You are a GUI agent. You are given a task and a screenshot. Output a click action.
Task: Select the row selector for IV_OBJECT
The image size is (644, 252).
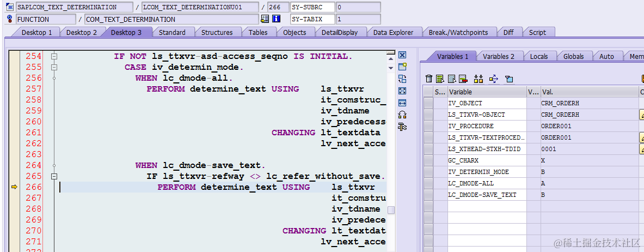pyautogui.click(x=428, y=103)
